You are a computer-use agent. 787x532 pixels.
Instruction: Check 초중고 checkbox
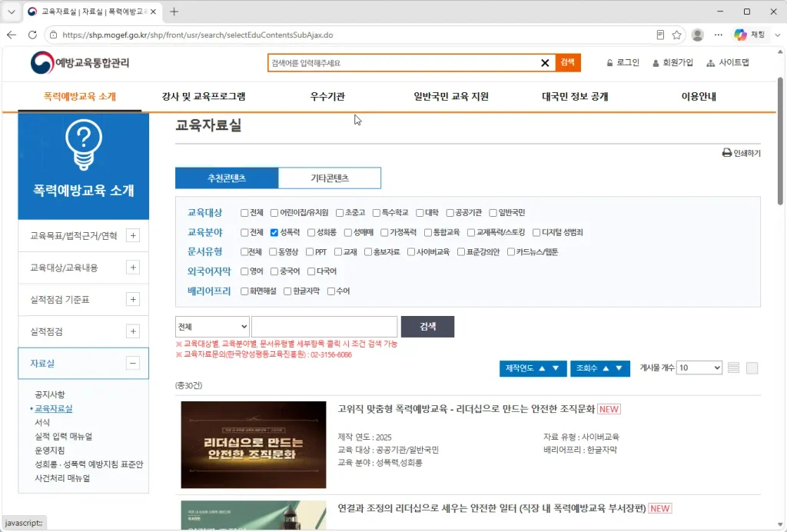pyautogui.click(x=340, y=213)
